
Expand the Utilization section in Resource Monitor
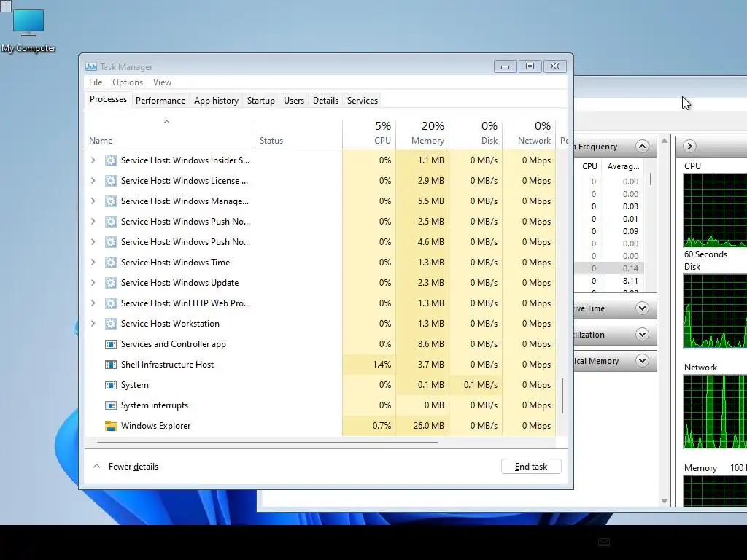642,334
